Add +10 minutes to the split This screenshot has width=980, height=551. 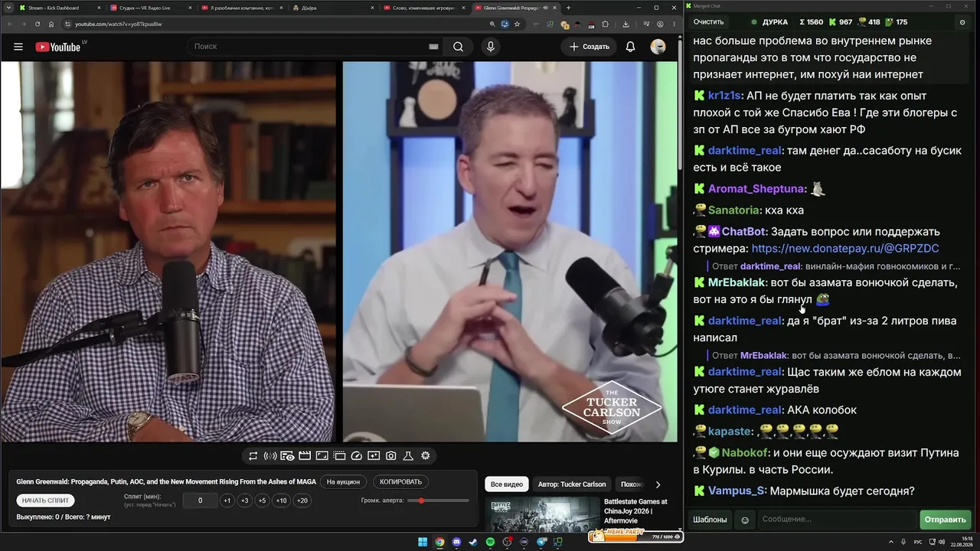[281, 500]
